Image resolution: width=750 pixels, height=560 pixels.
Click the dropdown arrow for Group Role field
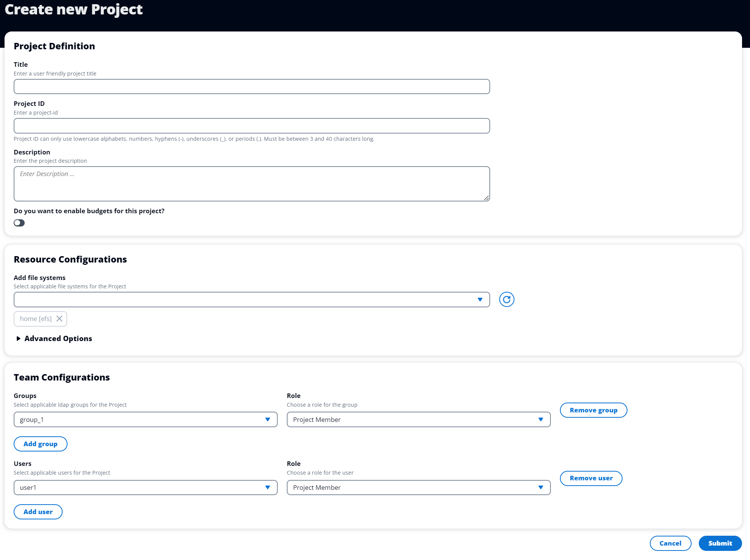click(x=540, y=419)
